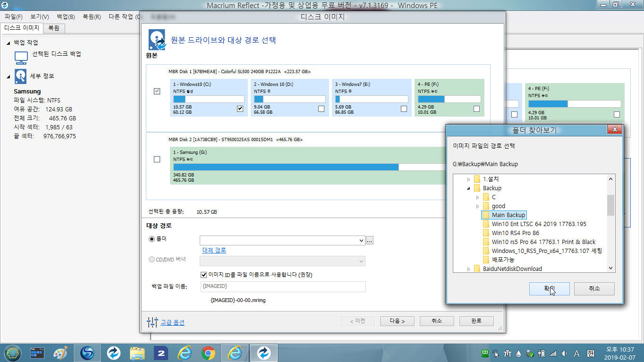This screenshot has height=362, width=644.
Task: Select Win10 RS4 Pro 86 folder
Action: tap(515, 233)
